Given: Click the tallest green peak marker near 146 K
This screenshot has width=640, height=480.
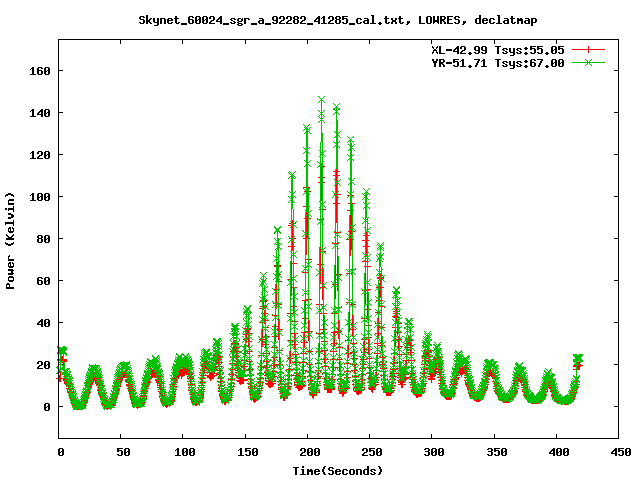Looking at the screenshot, I should tap(322, 100).
